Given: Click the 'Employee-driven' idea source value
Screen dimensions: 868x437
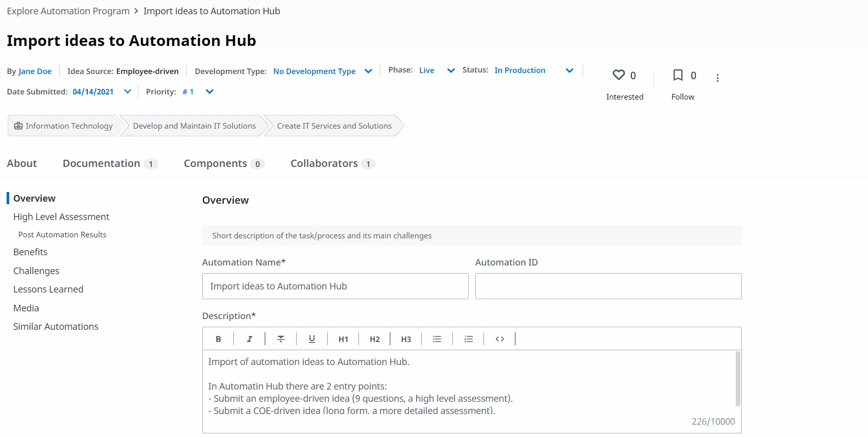Looking at the screenshot, I should click(147, 71).
